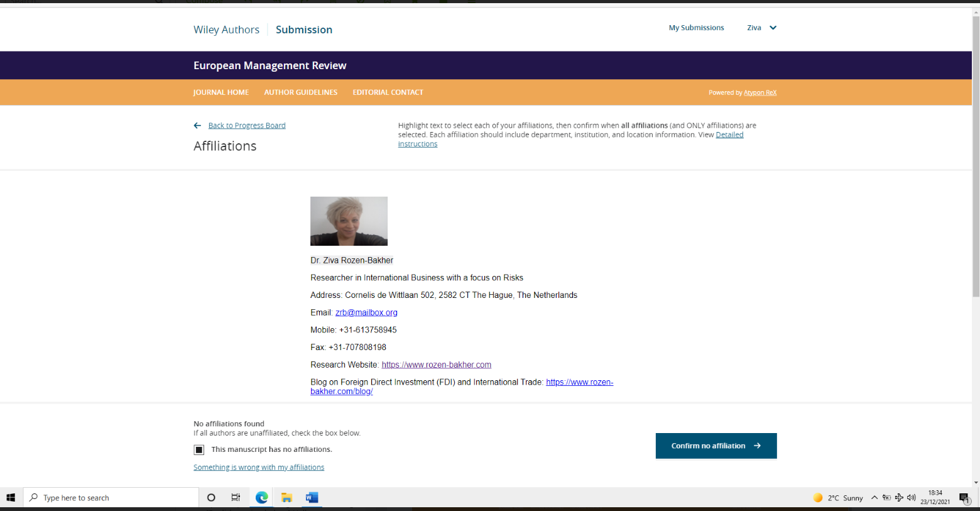Image resolution: width=980 pixels, height=511 pixels.
Task: Check 'This manuscript has no affiliations' box
Action: click(x=199, y=449)
